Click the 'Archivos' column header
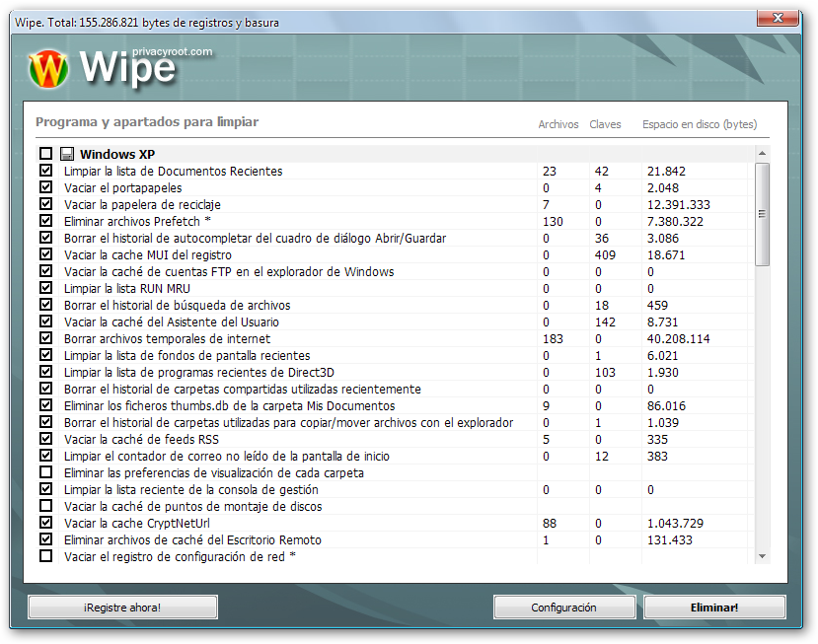Image resolution: width=818 pixels, height=644 pixels. [558, 124]
